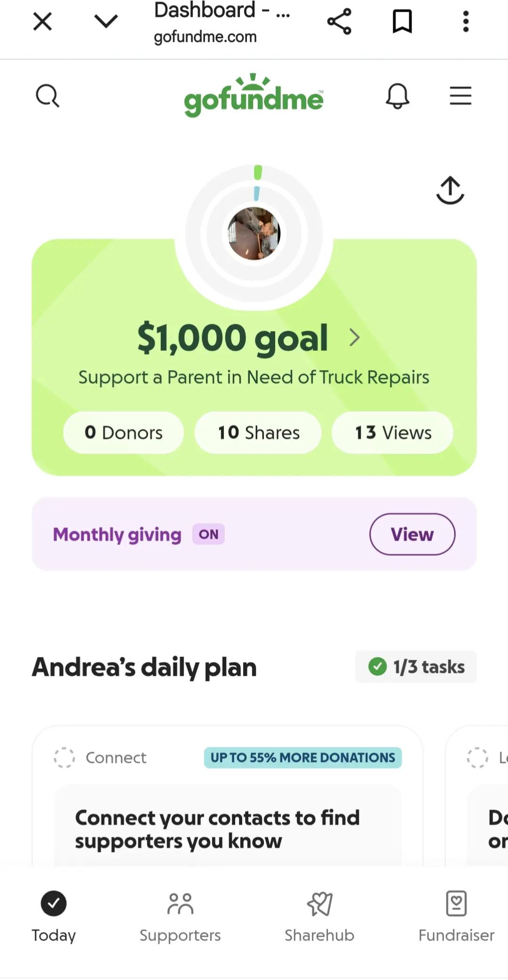Open notifications bell icon

pos(397,96)
